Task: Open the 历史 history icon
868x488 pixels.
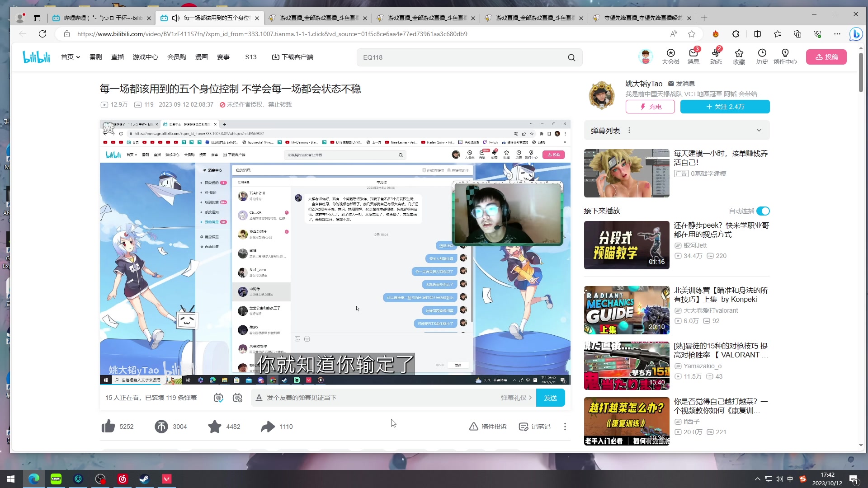Action: coord(762,57)
